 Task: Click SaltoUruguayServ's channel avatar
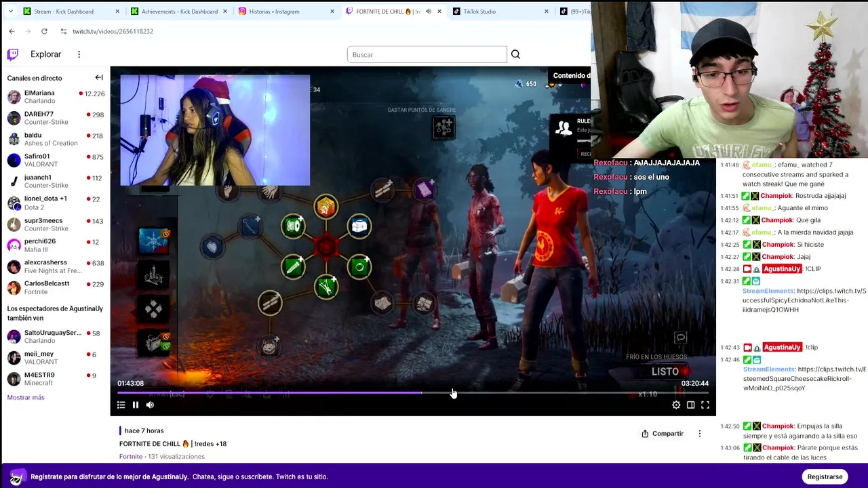pos(14,336)
